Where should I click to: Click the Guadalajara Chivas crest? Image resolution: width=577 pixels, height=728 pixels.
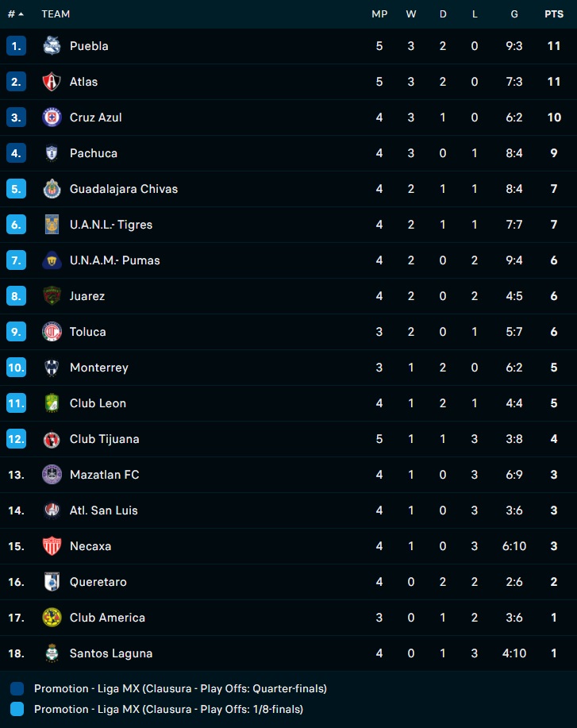click(51, 189)
